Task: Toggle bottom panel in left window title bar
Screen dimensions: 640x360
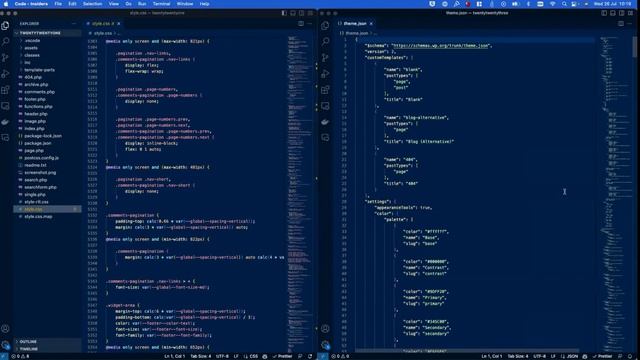Action: click(x=293, y=13)
